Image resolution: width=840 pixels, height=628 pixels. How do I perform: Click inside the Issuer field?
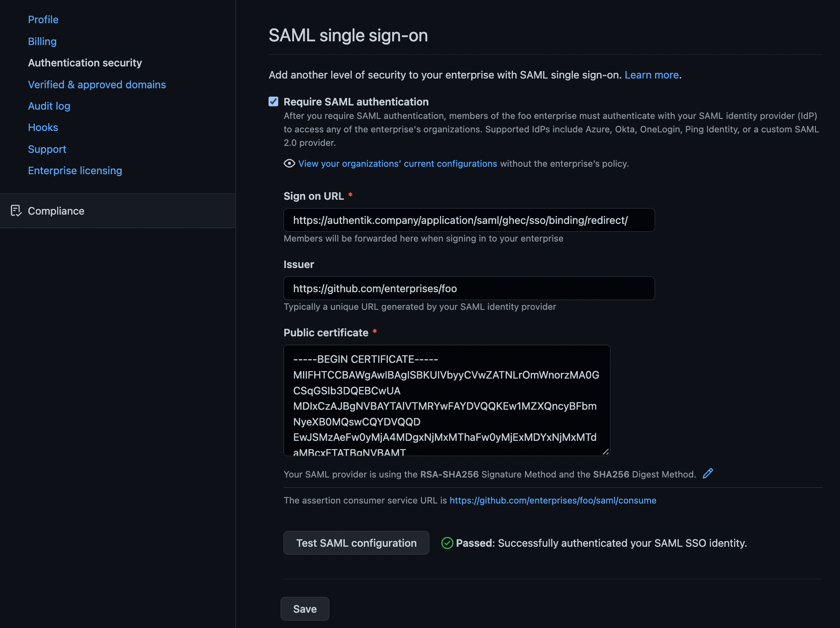(468, 288)
